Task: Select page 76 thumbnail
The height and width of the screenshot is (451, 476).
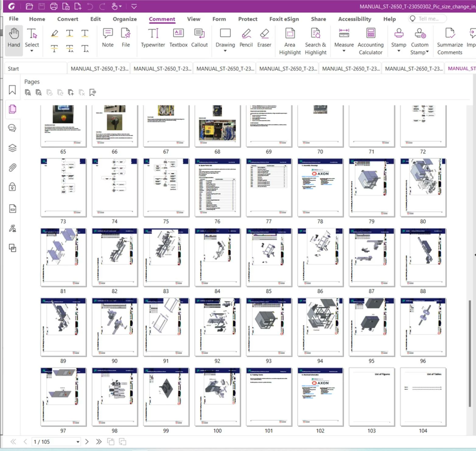Action: 217,187
